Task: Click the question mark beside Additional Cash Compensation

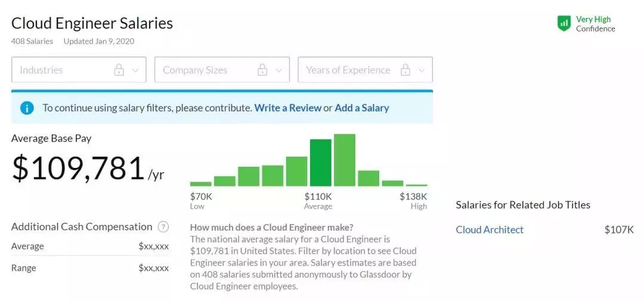Action: (x=163, y=227)
